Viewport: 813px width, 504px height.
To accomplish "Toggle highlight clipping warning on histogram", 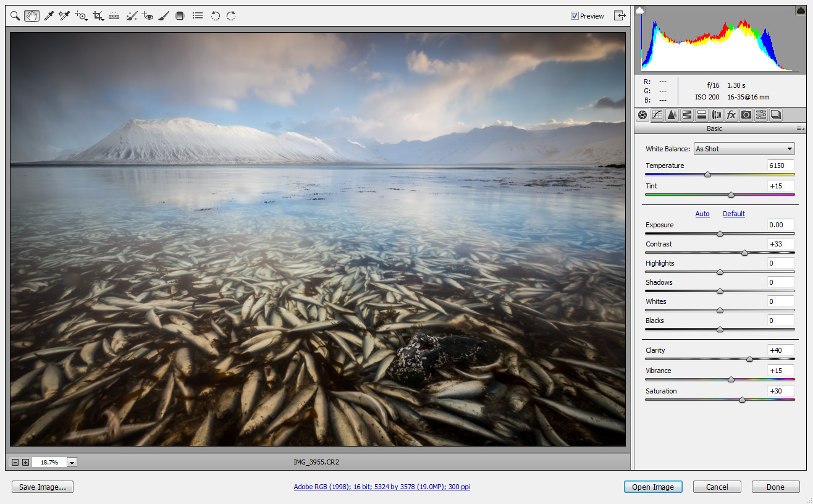I will (799, 10).
